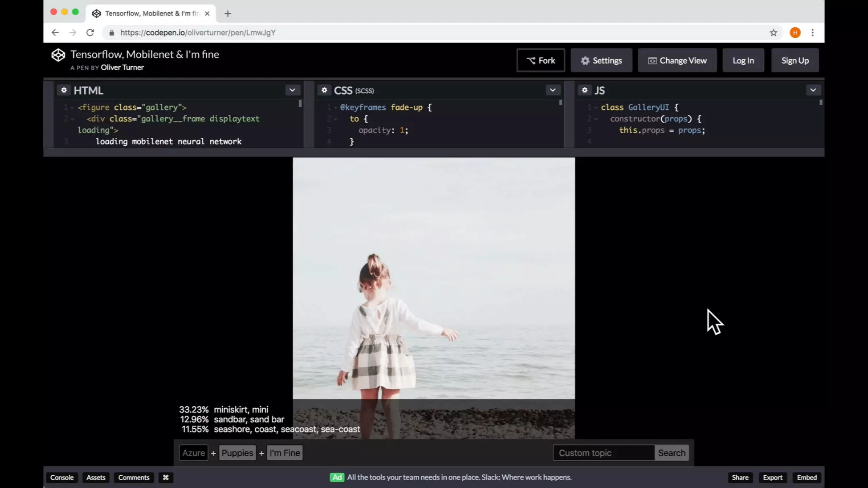The width and height of the screenshot is (868, 488).
Task: Toggle the Puppies topic button
Action: 237,453
